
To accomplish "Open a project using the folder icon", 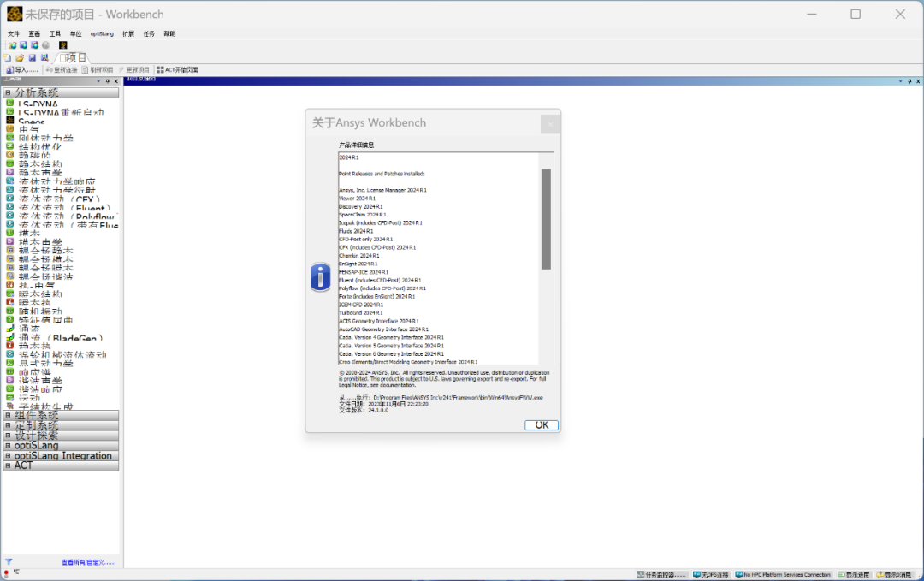I will click(20, 57).
